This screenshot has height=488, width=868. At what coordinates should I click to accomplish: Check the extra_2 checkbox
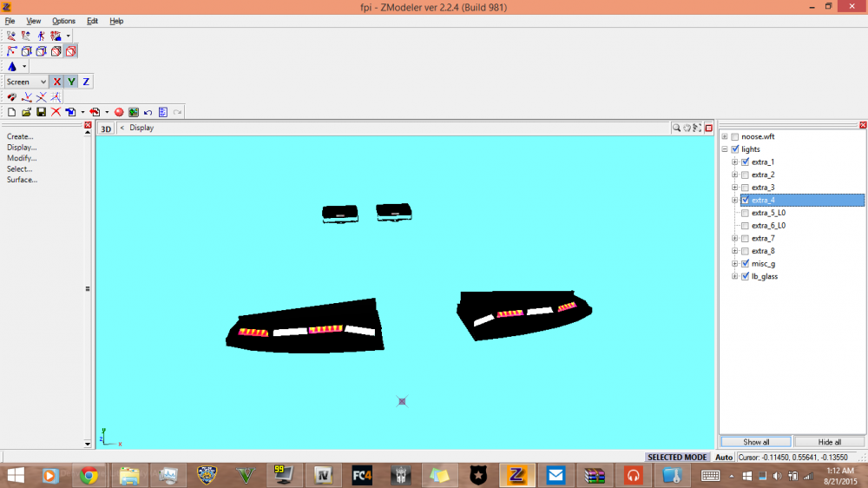(745, 175)
